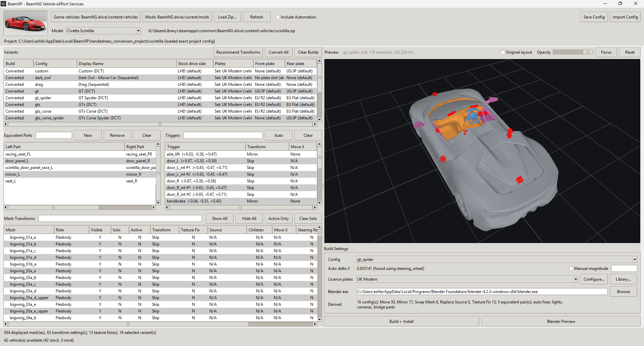644x346 pixels.
Task: Click Import Config
Action: tap(625, 17)
